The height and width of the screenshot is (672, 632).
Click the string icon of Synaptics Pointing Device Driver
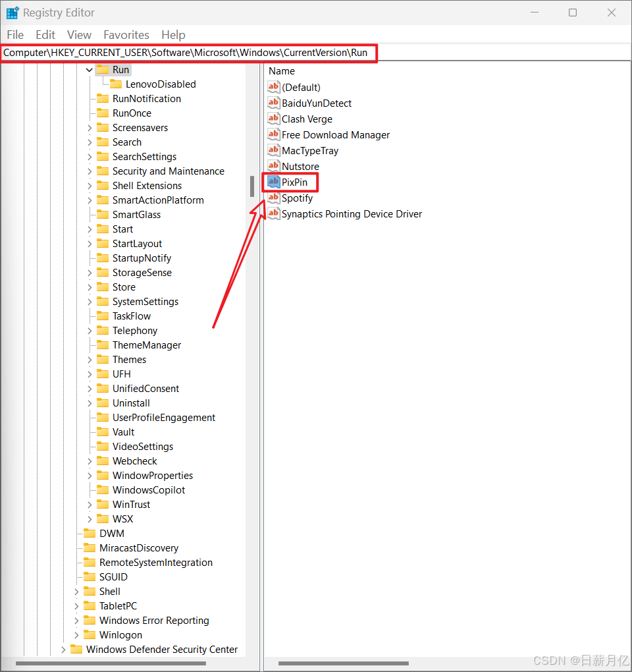274,213
